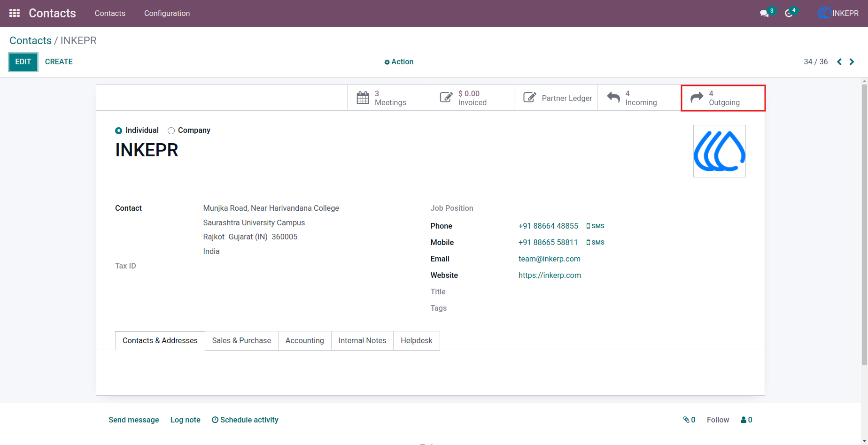Click Schedule activity
The width and height of the screenshot is (868, 445).
(x=245, y=420)
